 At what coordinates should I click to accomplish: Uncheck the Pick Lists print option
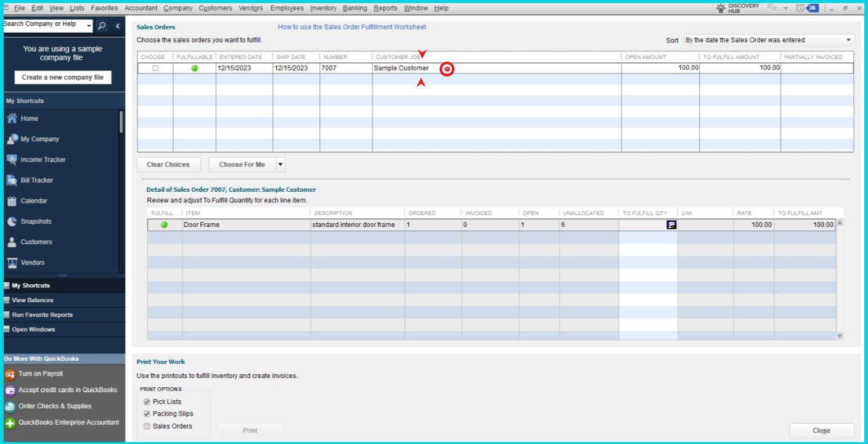[147, 401]
